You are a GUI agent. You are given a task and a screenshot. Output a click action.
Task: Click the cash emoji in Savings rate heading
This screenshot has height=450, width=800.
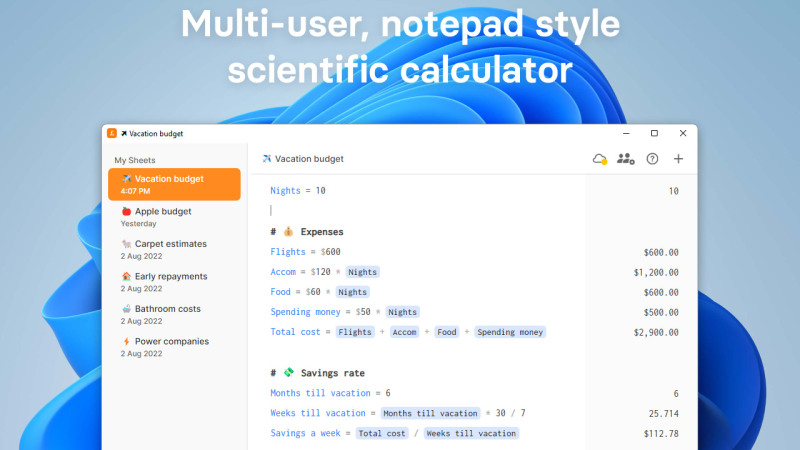point(289,372)
